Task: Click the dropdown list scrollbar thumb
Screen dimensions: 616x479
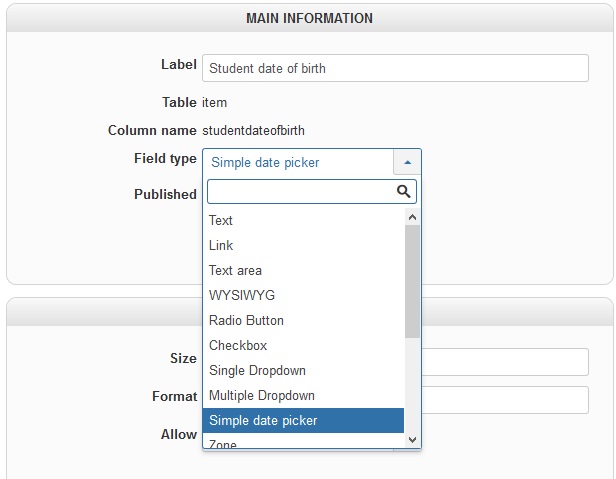Action: pyautogui.click(x=413, y=280)
